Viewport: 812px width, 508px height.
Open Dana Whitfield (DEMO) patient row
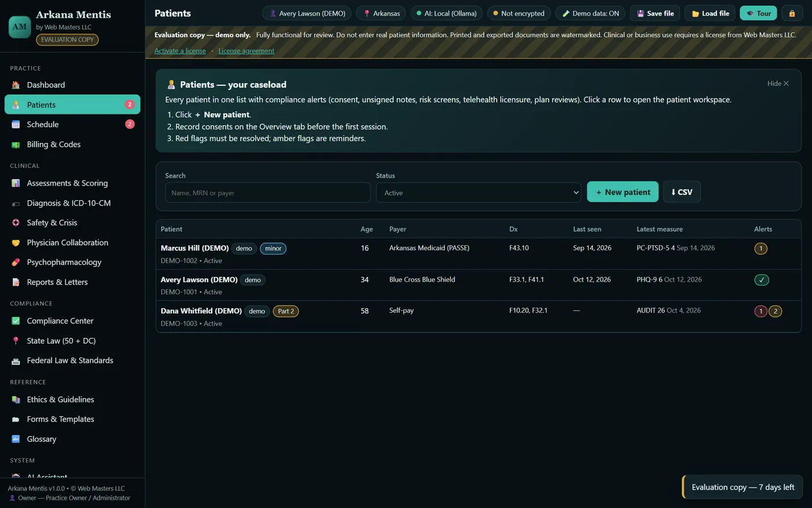tap(478, 316)
